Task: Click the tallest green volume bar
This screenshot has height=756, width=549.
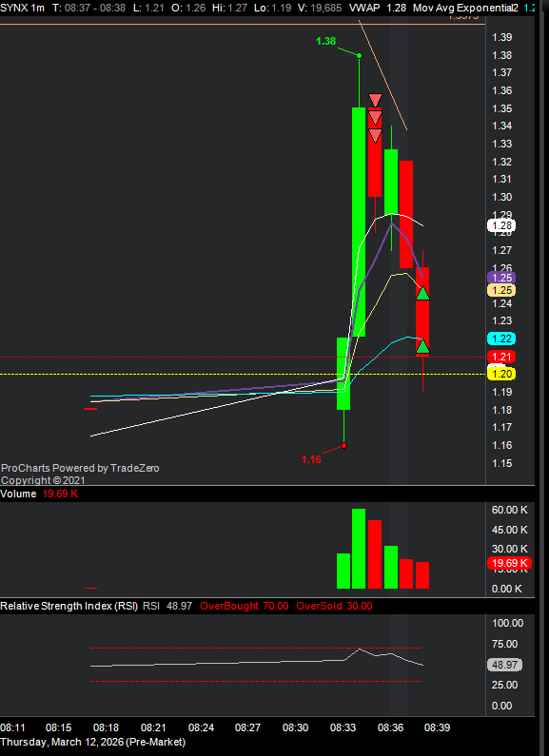Action: pyautogui.click(x=359, y=549)
